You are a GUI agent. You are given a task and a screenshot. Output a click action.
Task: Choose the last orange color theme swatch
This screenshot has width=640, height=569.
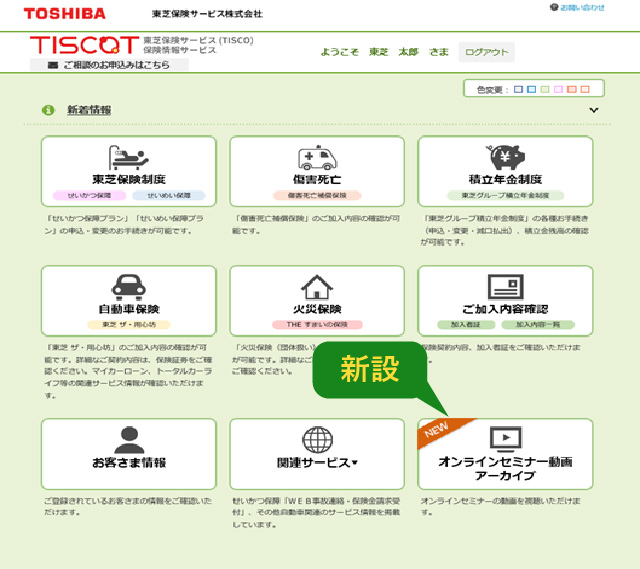click(585, 89)
